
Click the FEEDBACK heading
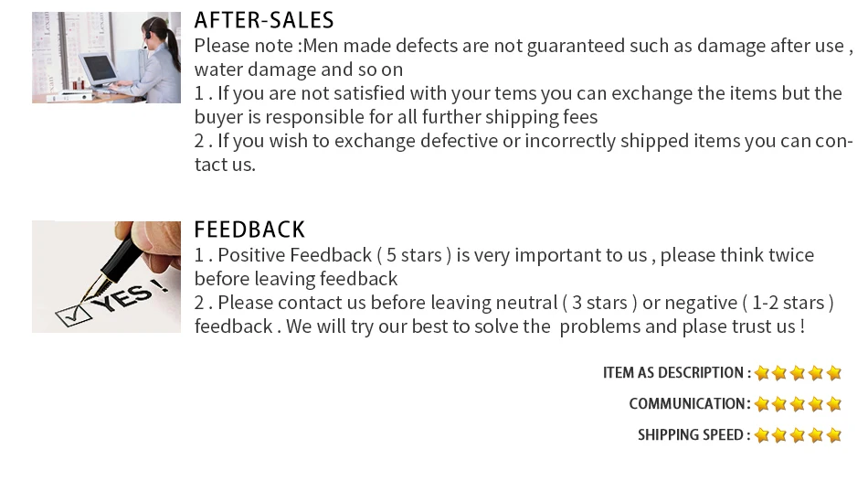point(249,230)
